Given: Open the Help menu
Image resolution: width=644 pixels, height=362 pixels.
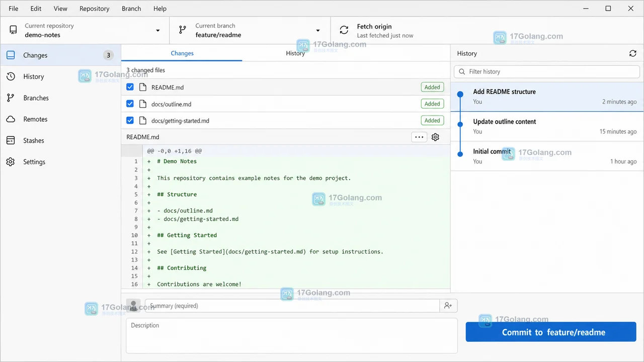Looking at the screenshot, I should pos(160,9).
